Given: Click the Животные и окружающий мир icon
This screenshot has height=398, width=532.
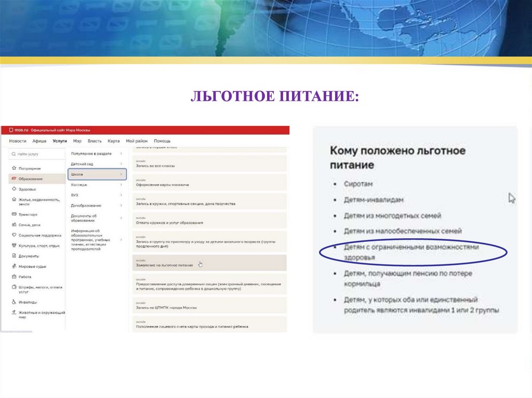Looking at the screenshot, I should pyautogui.click(x=14, y=312).
